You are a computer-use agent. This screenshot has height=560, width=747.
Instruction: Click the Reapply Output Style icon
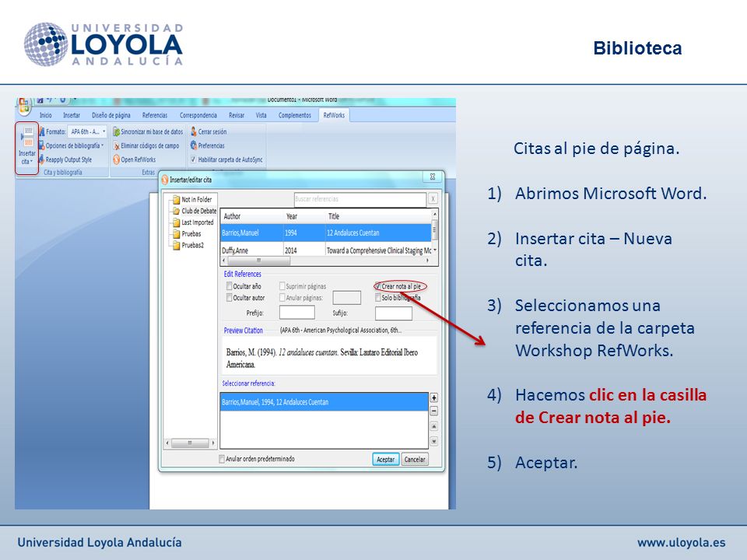[x=41, y=159]
